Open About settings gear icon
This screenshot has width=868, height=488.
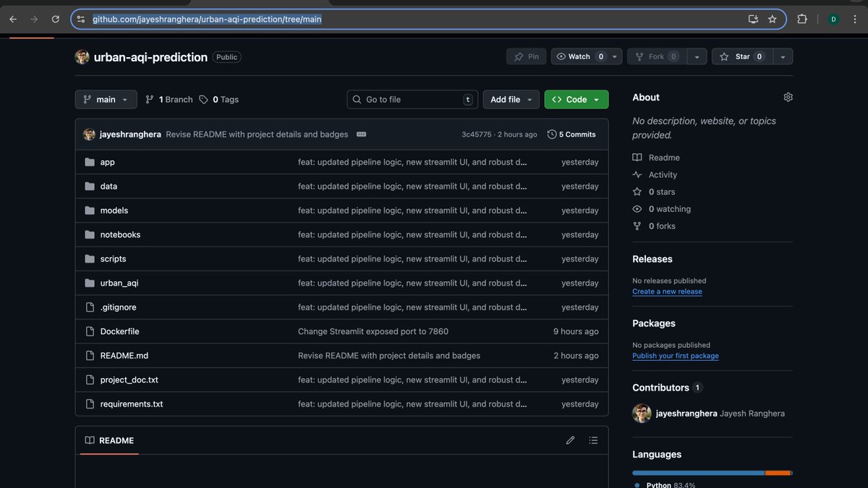[788, 97]
